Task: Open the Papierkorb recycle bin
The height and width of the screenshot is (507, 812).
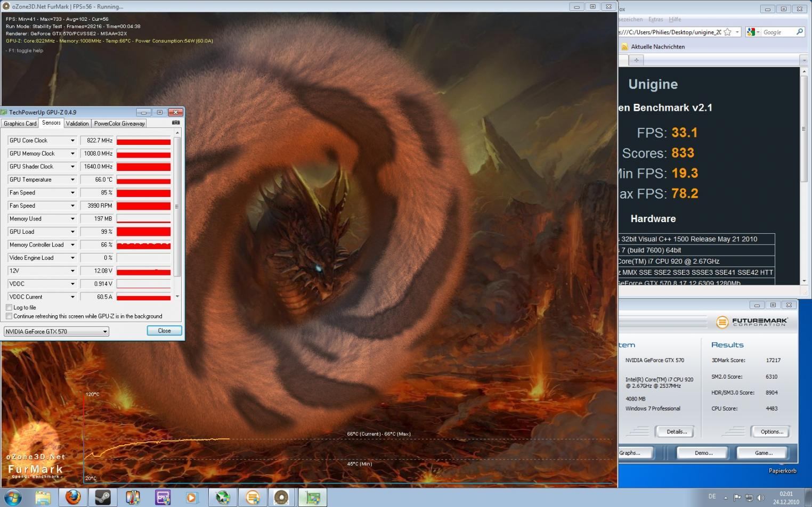Action: point(782,470)
